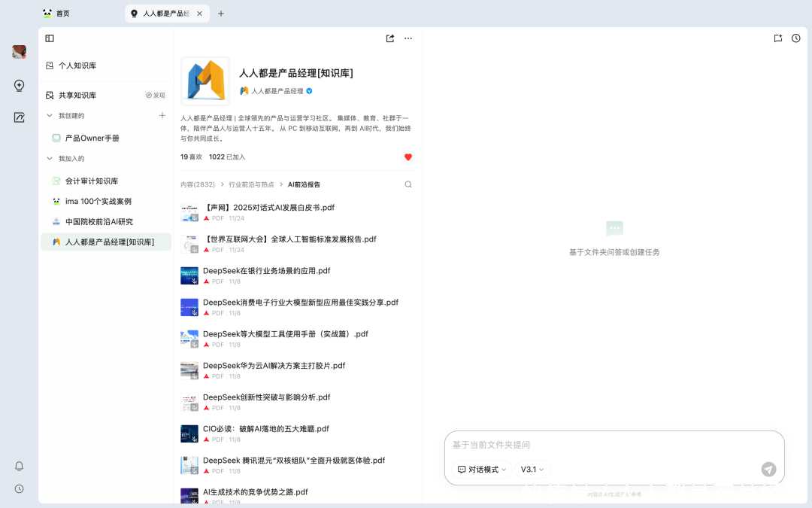This screenshot has width=812, height=508.
Task: Open a new tab with plus button
Action: 221,14
